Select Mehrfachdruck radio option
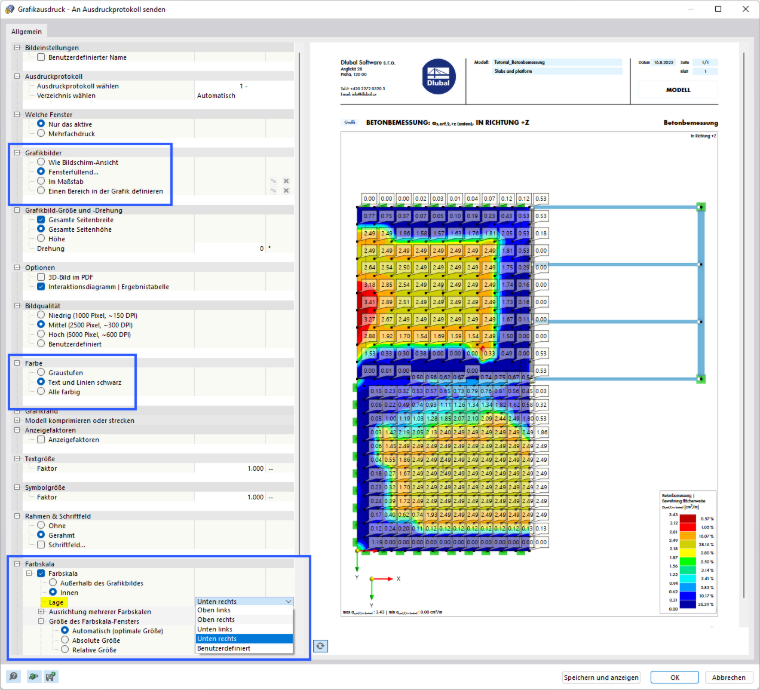Viewport: 760px width, 690px height. coord(41,133)
